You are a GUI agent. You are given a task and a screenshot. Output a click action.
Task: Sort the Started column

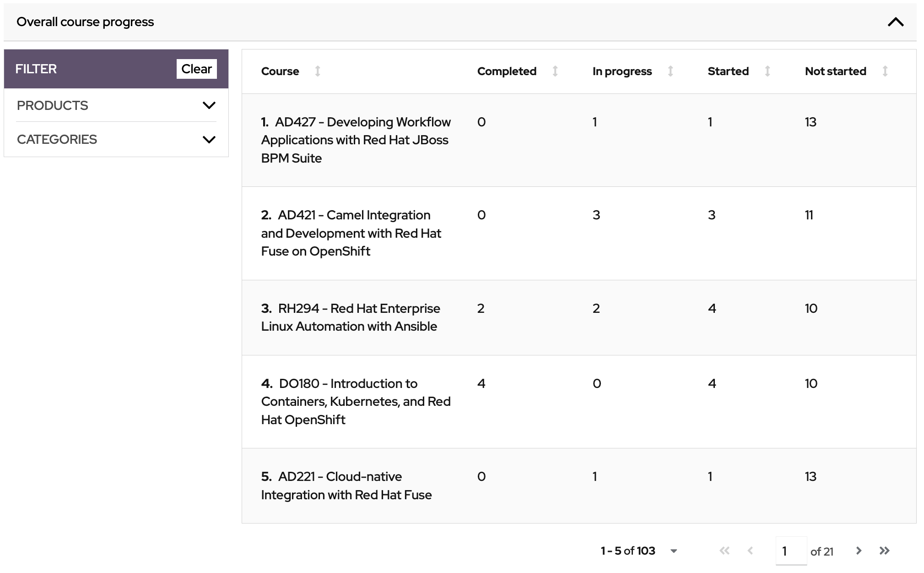point(767,71)
